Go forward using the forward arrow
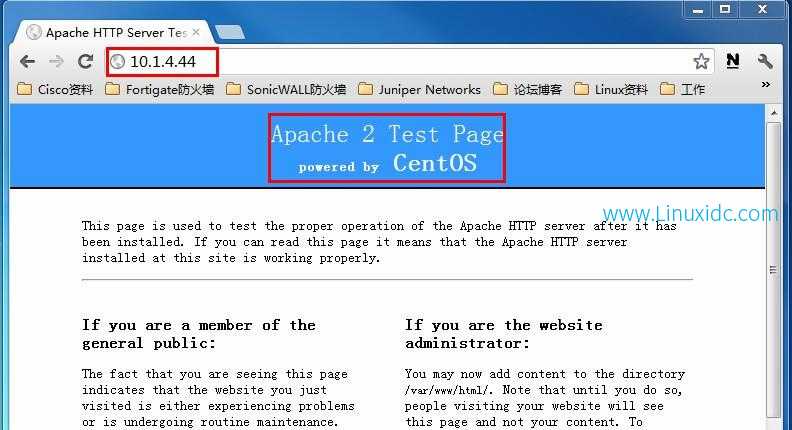Screen dimensions: 792x430 (56, 62)
